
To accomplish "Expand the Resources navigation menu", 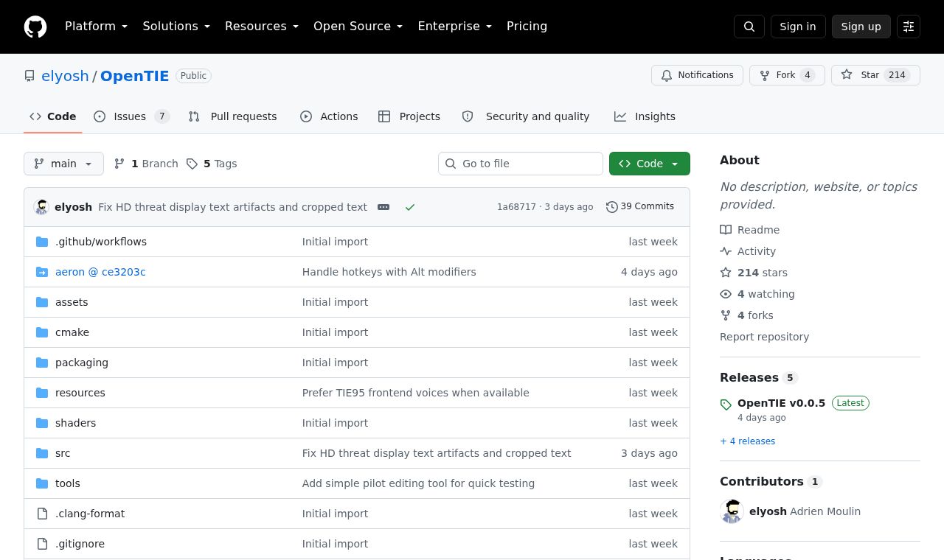I will [x=262, y=27].
